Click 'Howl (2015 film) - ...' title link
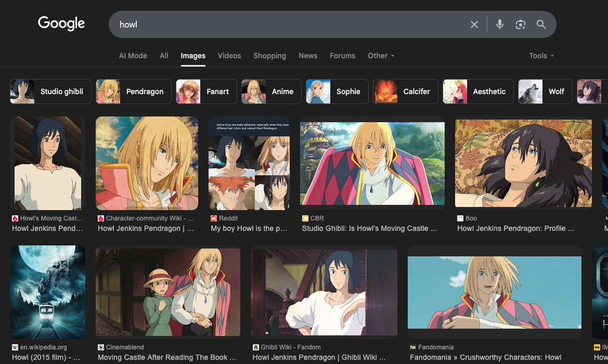This screenshot has height=364, width=608. click(46, 357)
